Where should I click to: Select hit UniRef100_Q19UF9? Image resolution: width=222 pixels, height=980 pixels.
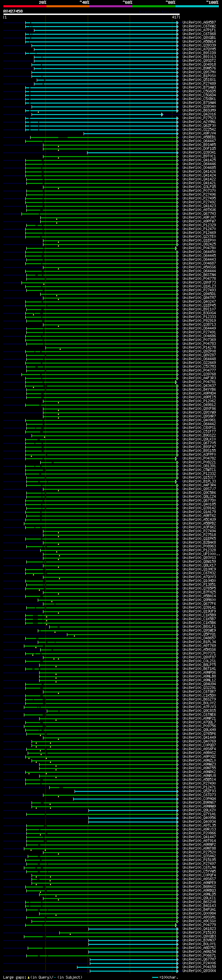coord(199,611)
